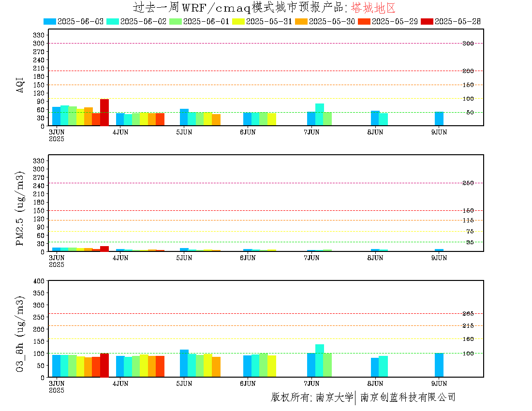Click the yellow 6JUN bar in O3_8h chart
The width and height of the screenshot is (532, 411).
[x=272, y=366]
